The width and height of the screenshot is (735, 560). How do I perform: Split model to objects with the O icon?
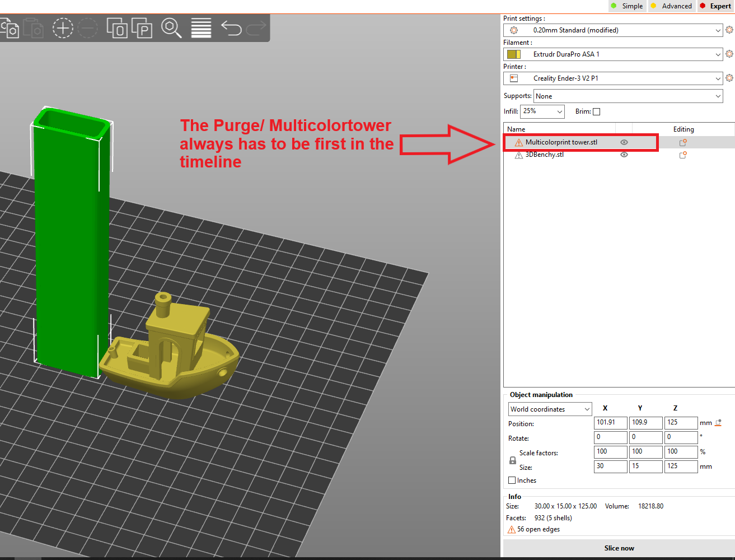pyautogui.click(x=116, y=28)
